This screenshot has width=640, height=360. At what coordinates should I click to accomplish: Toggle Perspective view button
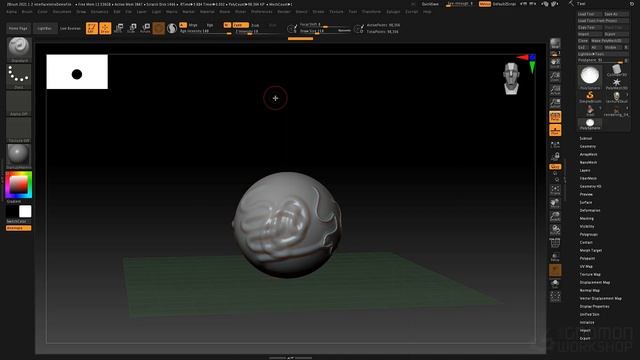tap(555, 117)
